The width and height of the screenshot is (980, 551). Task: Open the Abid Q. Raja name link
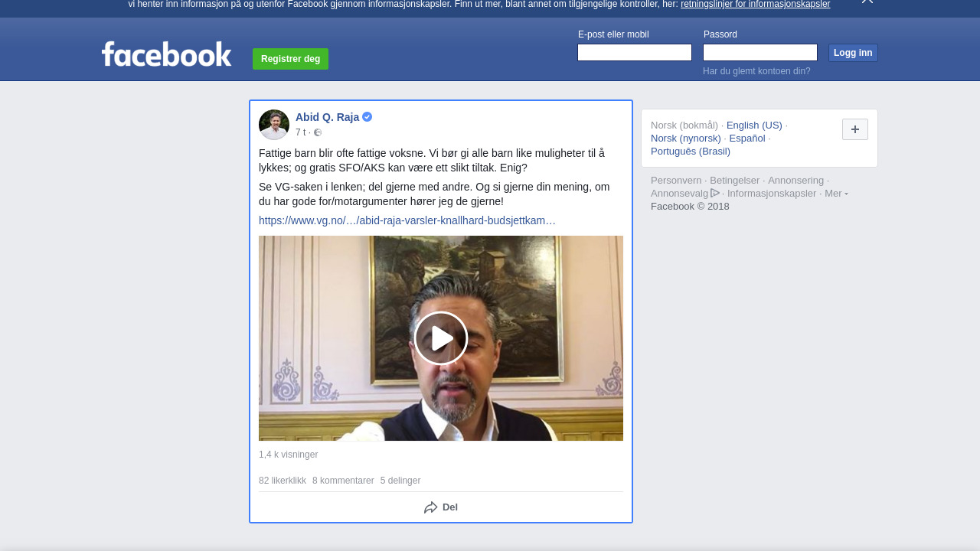(327, 117)
